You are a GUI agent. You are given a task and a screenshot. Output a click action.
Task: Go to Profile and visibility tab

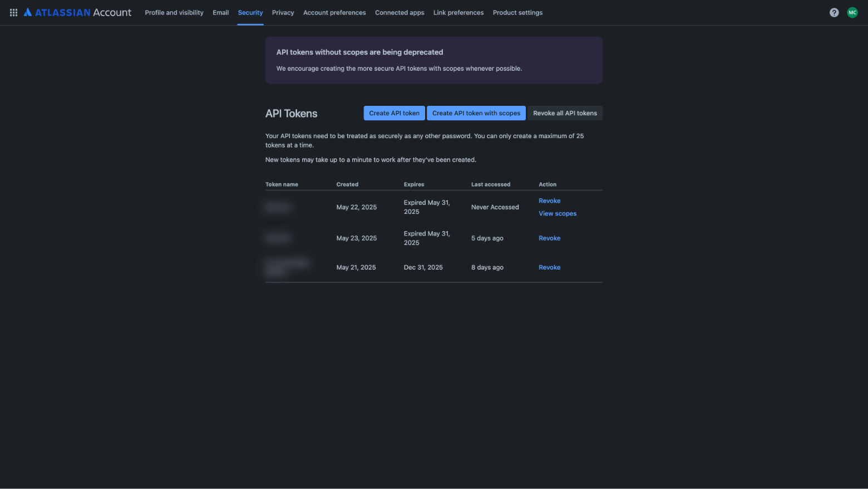[x=174, y=12]
